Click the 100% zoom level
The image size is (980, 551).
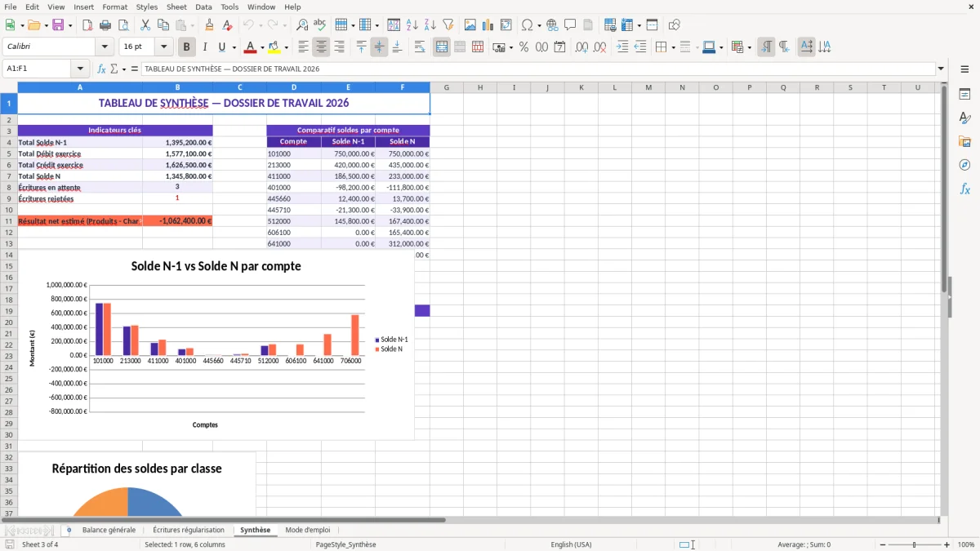[x=966, y=544]
